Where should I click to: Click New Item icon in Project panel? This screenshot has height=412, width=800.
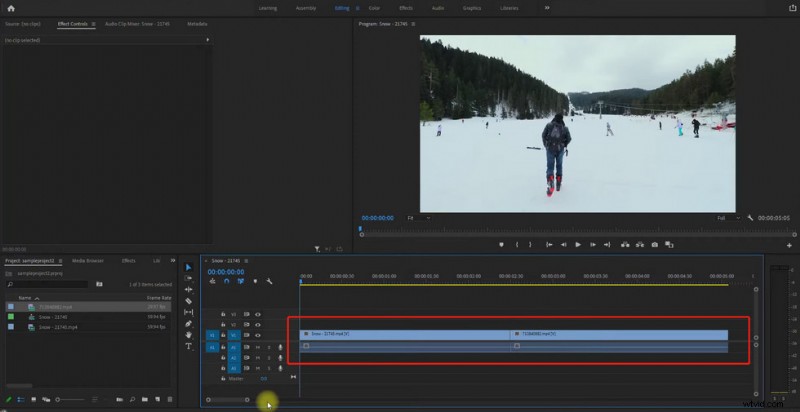tap(158, 399)
